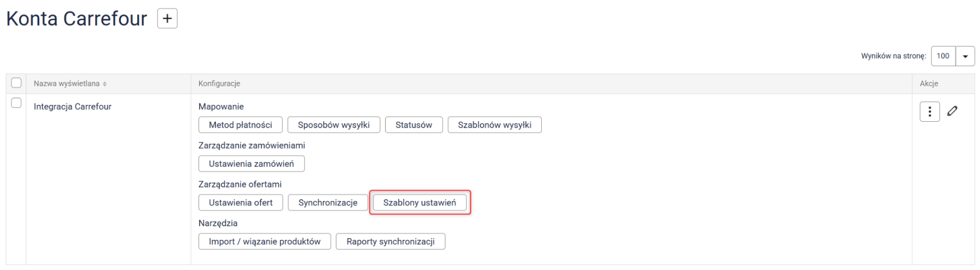This screenshot has width=980, height=270.
Task: Click the Konfiguracje column header
Action: (x=219, y=83)
